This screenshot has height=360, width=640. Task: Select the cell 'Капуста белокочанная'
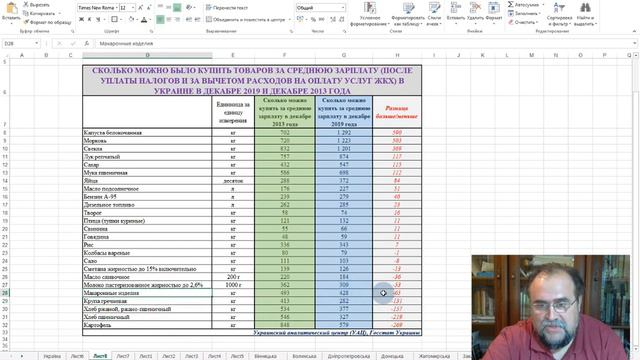[147, 133]
